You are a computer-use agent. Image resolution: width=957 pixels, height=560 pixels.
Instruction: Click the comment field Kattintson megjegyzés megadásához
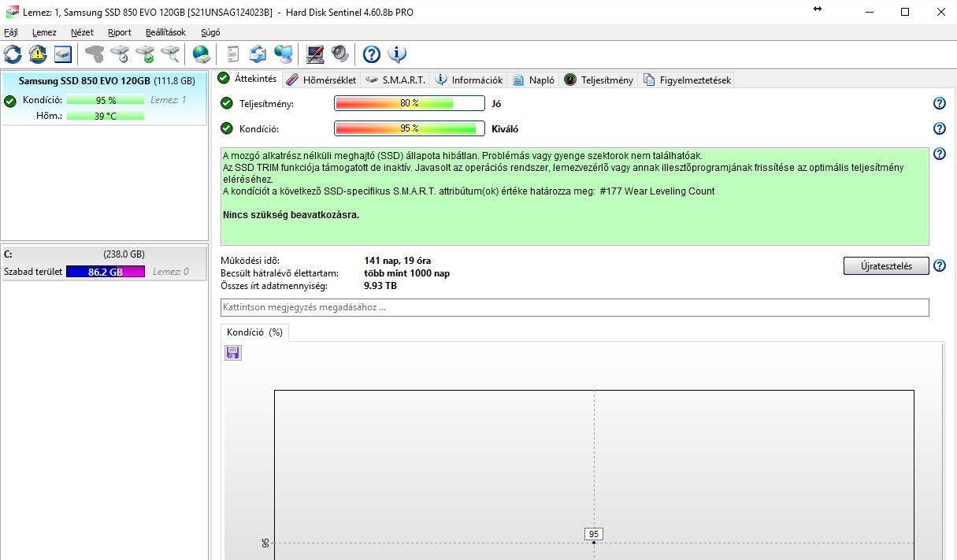[574, 307]
